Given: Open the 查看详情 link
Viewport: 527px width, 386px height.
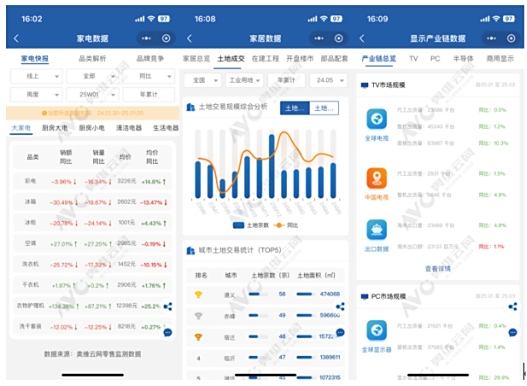Looking at the screenshot, I should [x=438, y=268].
